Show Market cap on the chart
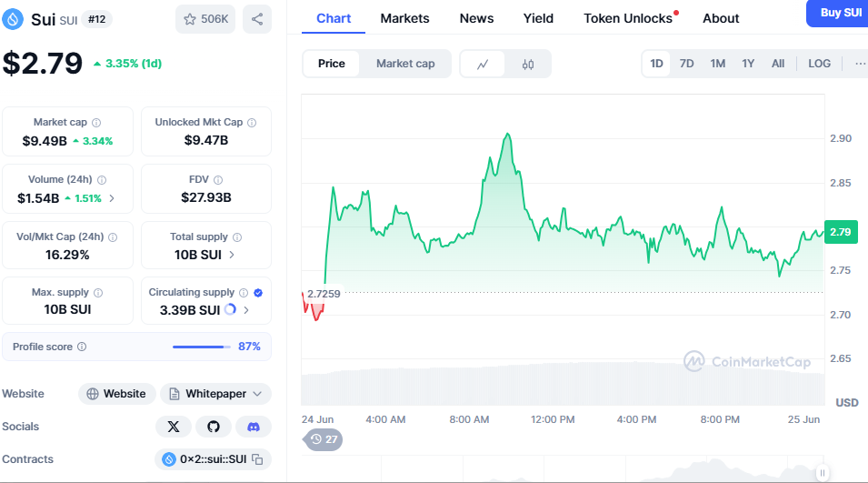Viewport: 868px width, 483px height. (405, 64)
